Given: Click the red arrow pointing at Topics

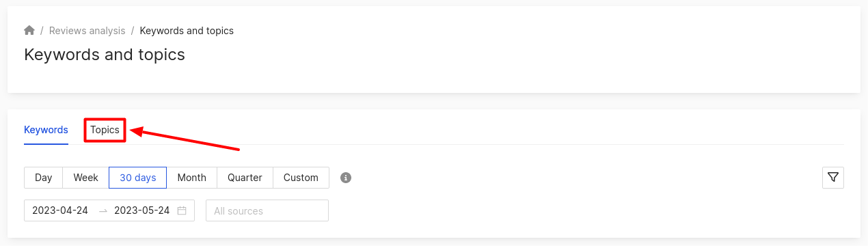Looking at the screenshot, I should click(185, 139).
